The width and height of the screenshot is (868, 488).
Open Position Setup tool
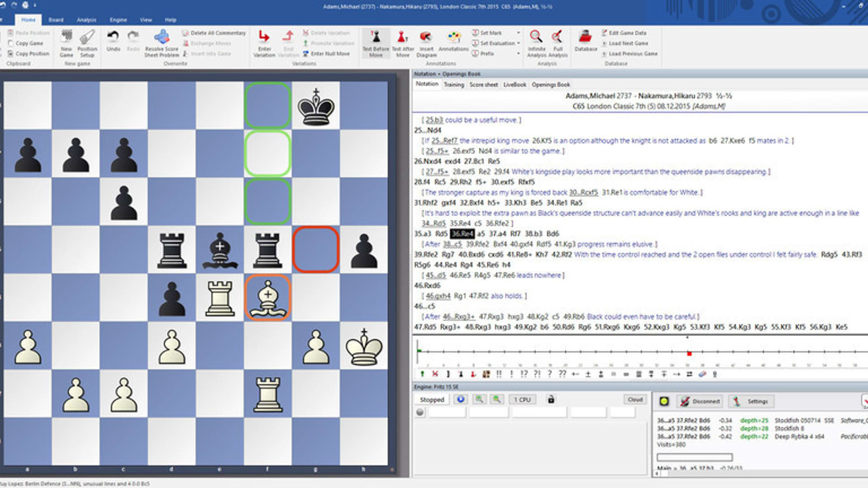[x=87, y=43]
